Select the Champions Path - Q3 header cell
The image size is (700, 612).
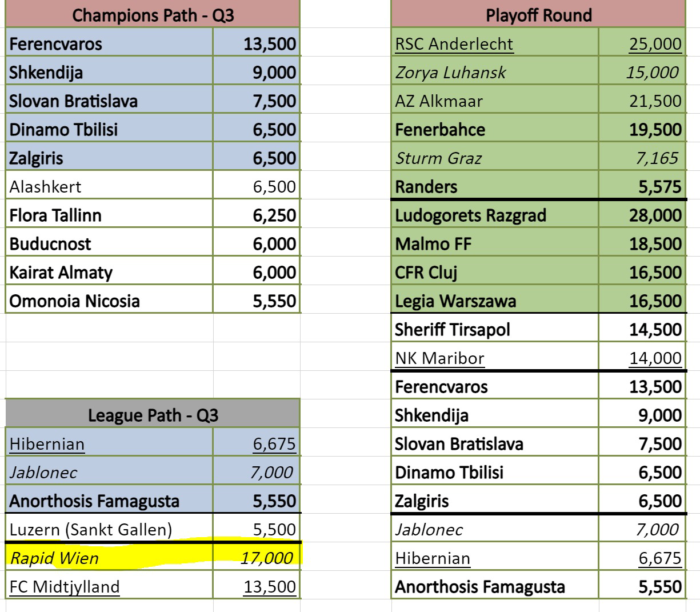point(153,15)
